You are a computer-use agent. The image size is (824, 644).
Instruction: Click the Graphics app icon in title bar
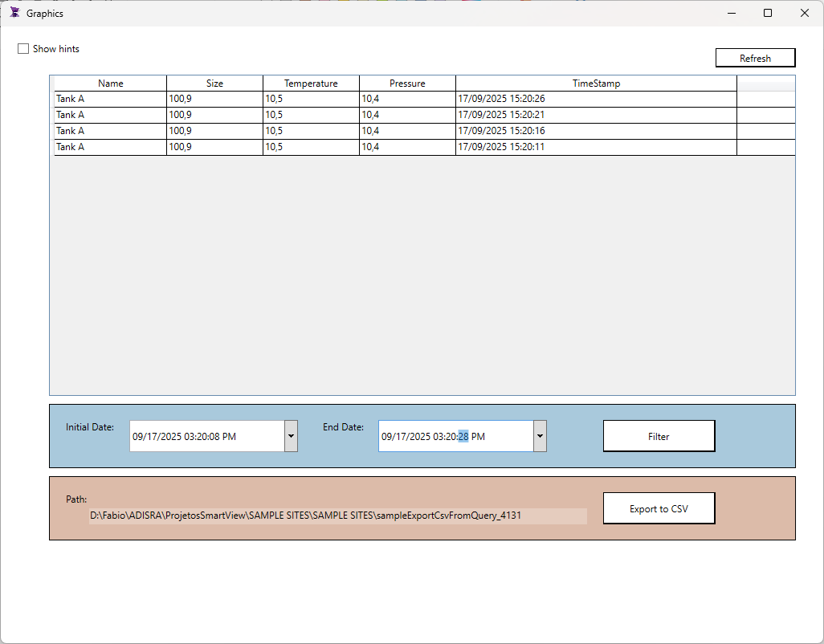coord(14,13)
